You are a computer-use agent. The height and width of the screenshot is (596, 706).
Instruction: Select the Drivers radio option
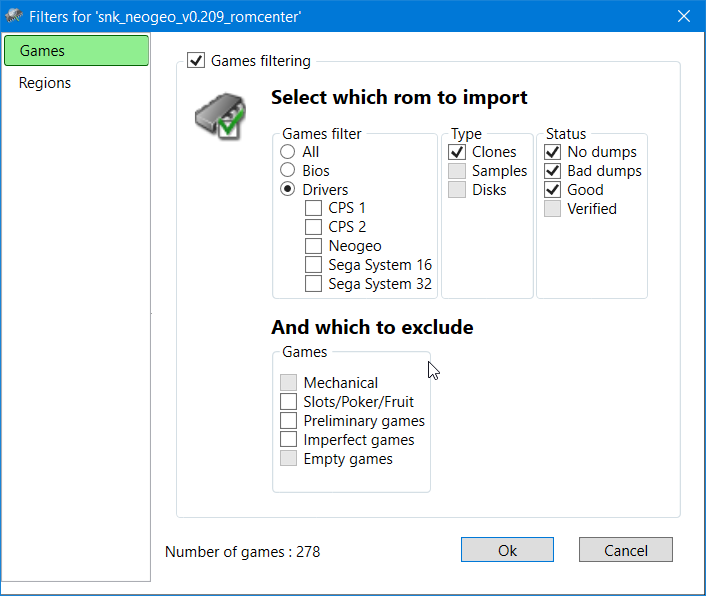[x=288, y=190]
